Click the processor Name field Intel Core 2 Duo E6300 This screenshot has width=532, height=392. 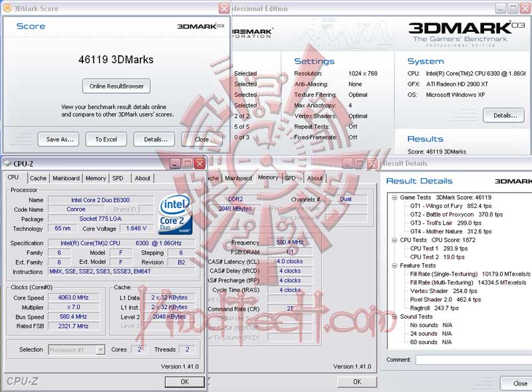[100, 200]
